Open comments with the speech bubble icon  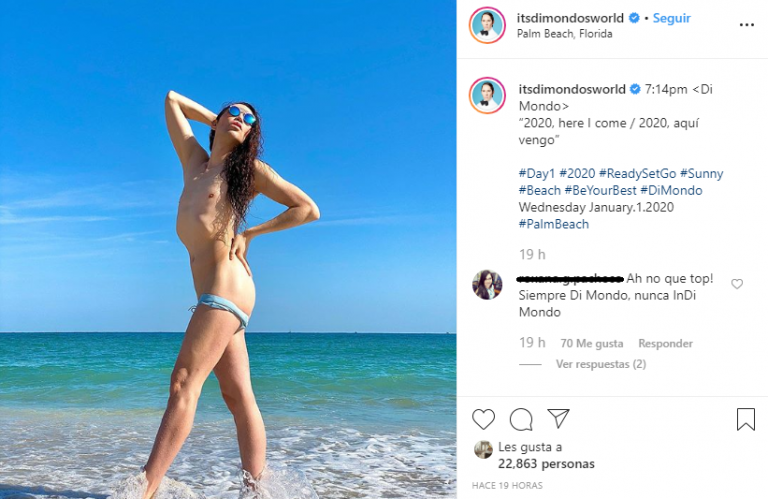[x=521, y=419]
